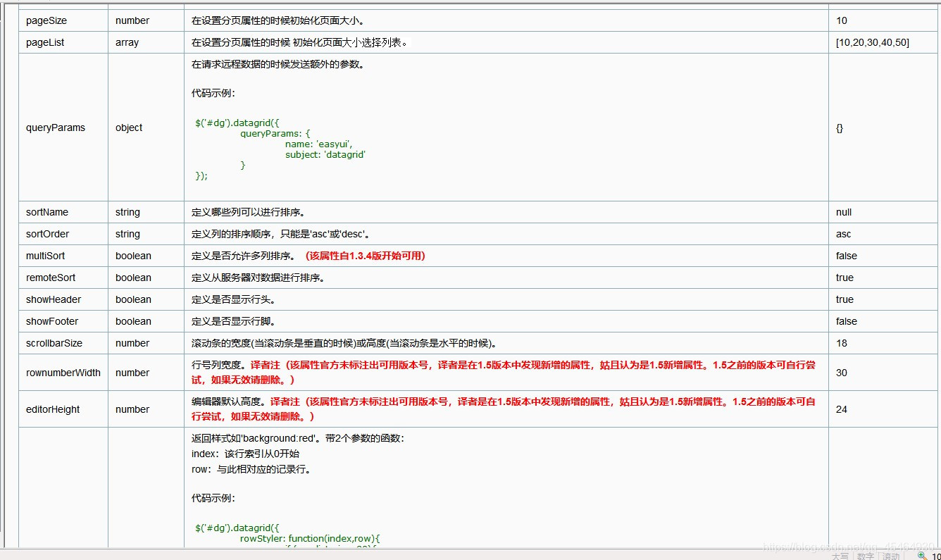Click the 'boolean' type cell for multiSort
The image size is (941, 560).
click(146, 256)
